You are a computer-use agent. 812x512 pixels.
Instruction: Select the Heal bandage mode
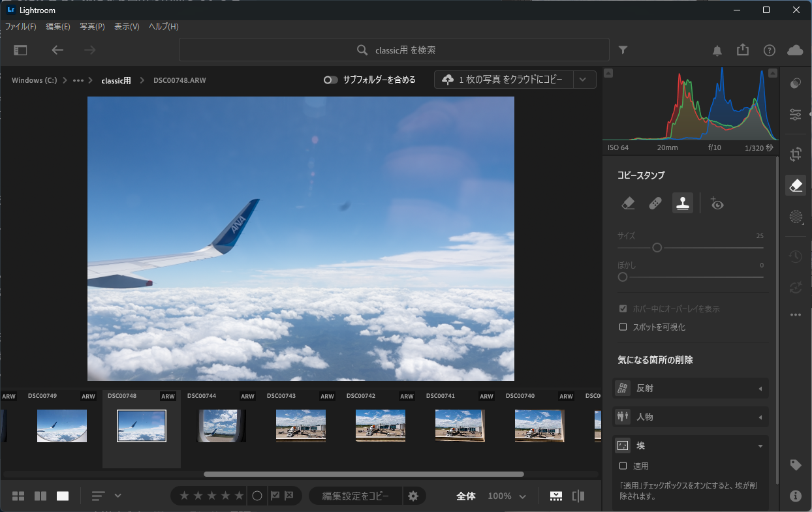[655, 203]
